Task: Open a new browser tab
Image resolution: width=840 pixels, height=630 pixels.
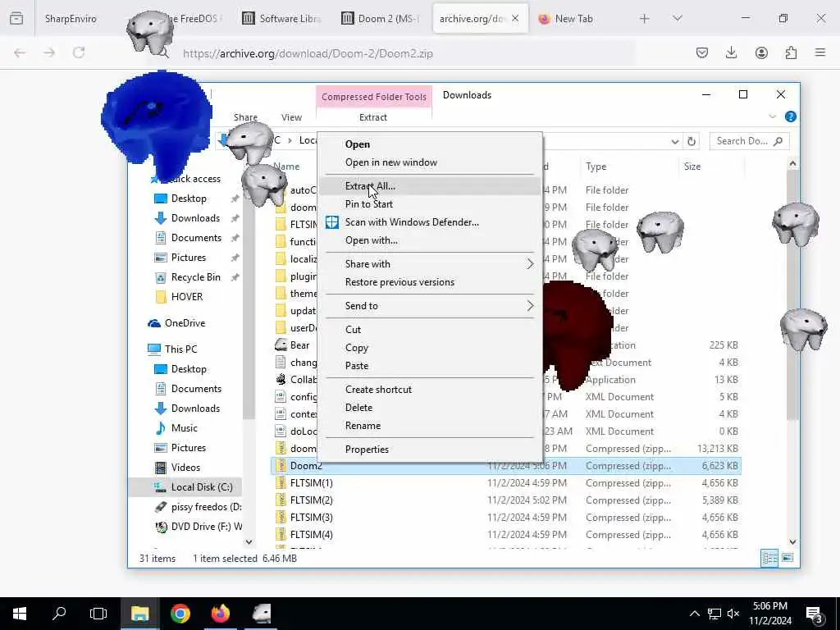Action: coord(645,19)
